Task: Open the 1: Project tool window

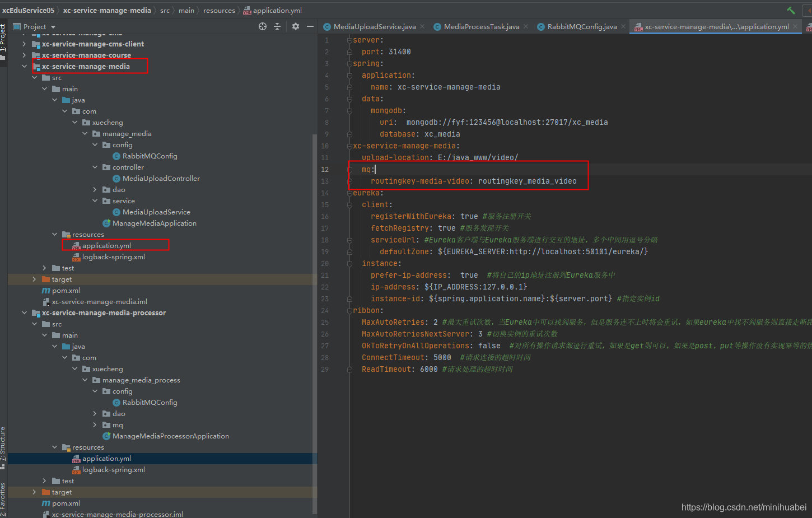Action: point(3,42)
